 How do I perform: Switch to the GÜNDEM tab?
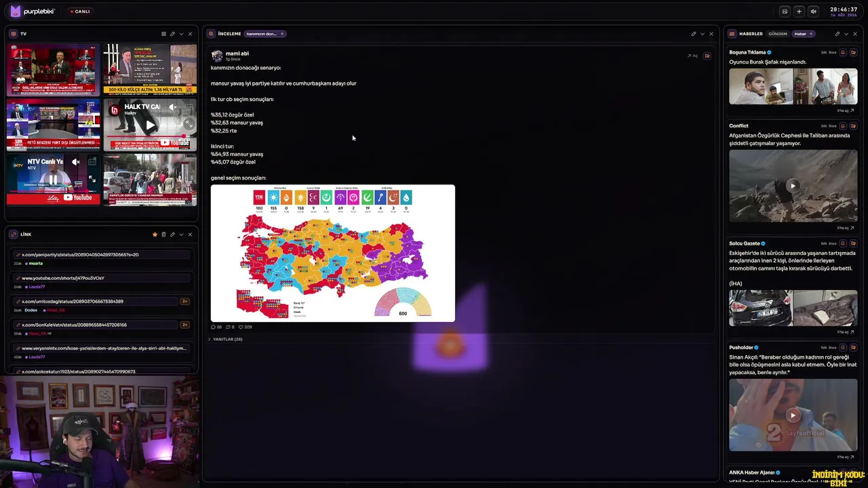(778, 34)
